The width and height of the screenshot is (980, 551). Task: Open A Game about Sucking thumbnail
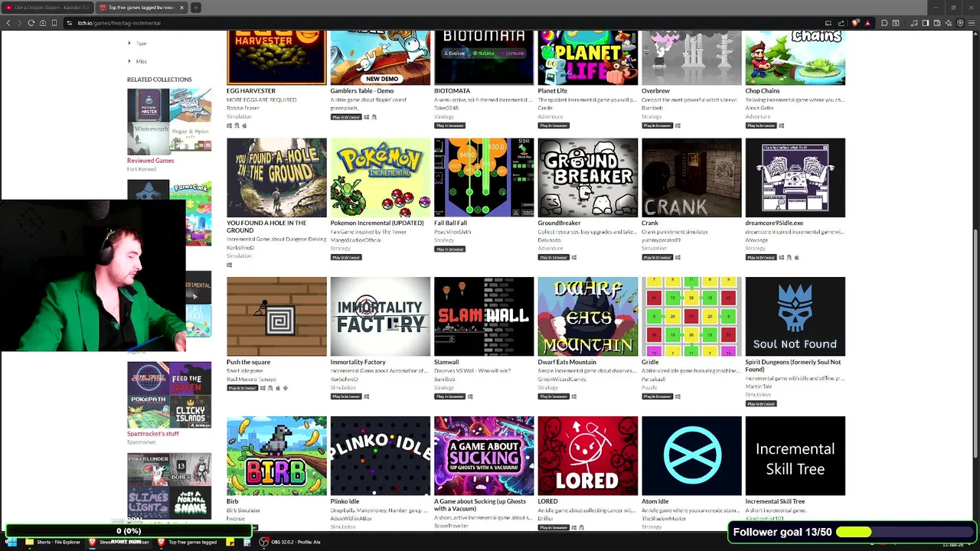coord(484,456)
